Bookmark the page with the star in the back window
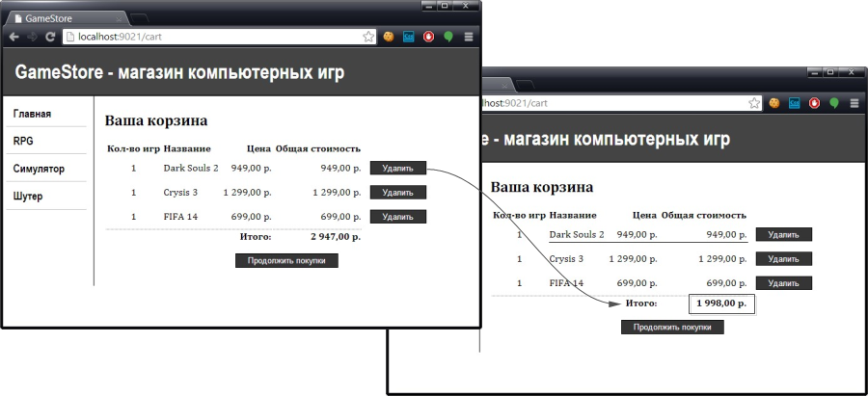The width and height of the screenshot is (868, 396). (x=754, y=103)
